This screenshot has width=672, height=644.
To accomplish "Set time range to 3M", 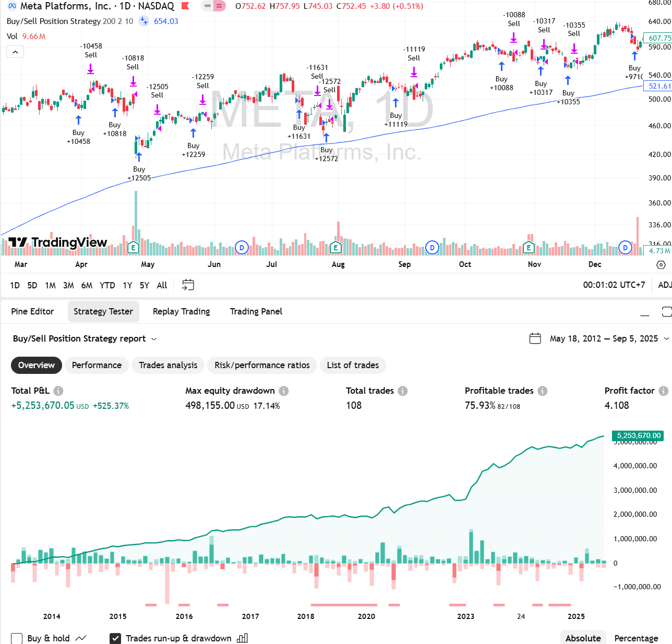I will coord(68,285).
